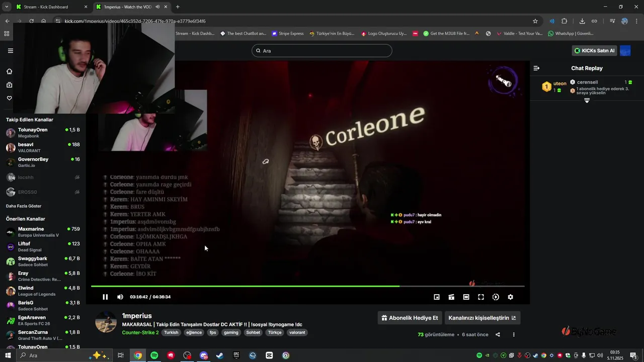The height and width of the screenshot is (362, 644).
Task: Click Abonelik Hediye Et button
Action: [410, 318]
